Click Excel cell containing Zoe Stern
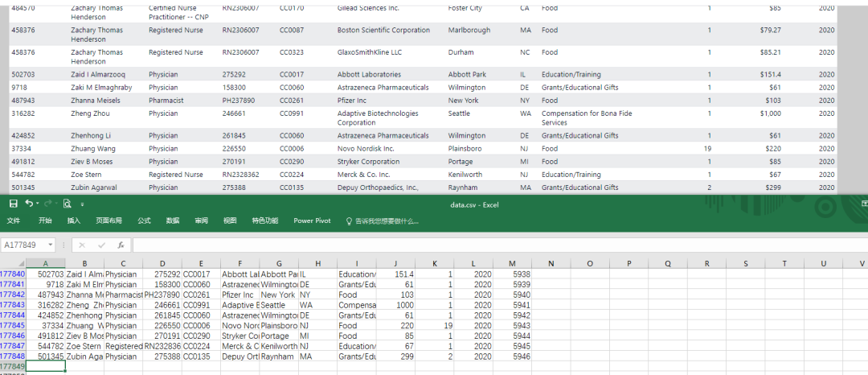 [84, 346]
